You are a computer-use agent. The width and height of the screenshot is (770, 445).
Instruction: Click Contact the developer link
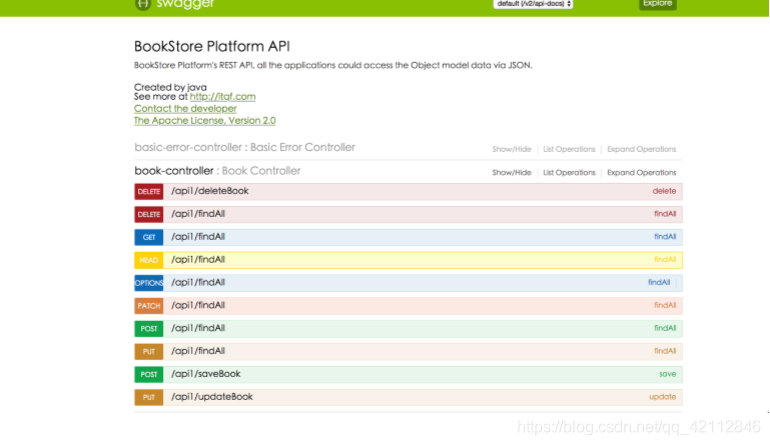[x=185, y=109]
